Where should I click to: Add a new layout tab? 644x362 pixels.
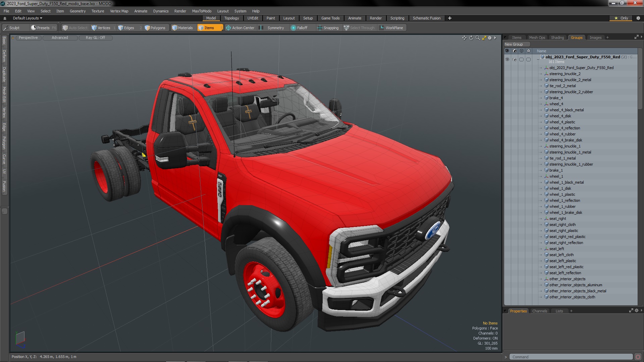449,18
